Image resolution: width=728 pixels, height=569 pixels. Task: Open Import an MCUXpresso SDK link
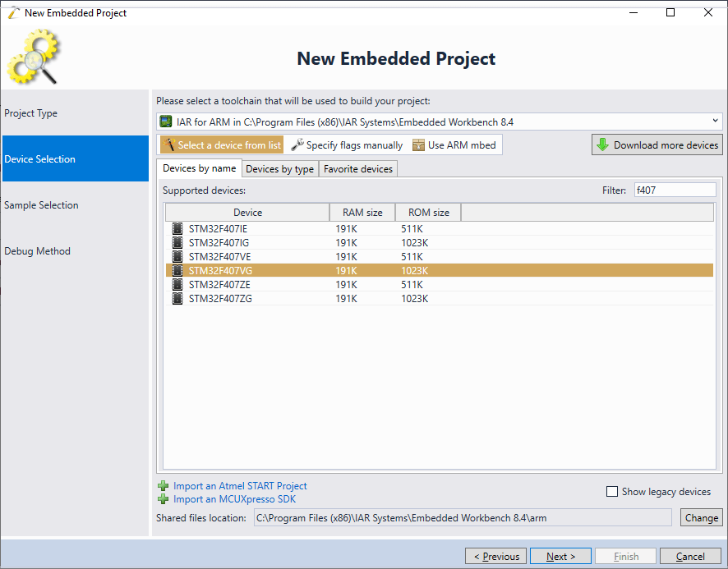tap(234, 499)
